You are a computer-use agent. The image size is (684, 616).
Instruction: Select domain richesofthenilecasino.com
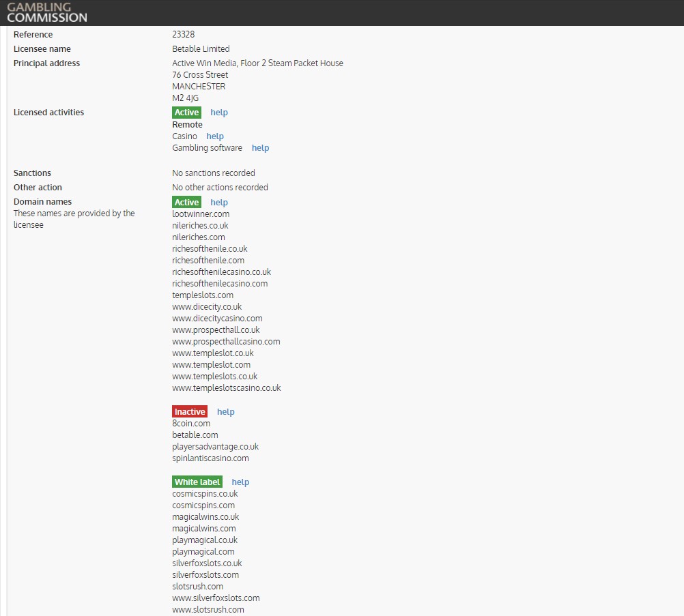pos(220,284)
